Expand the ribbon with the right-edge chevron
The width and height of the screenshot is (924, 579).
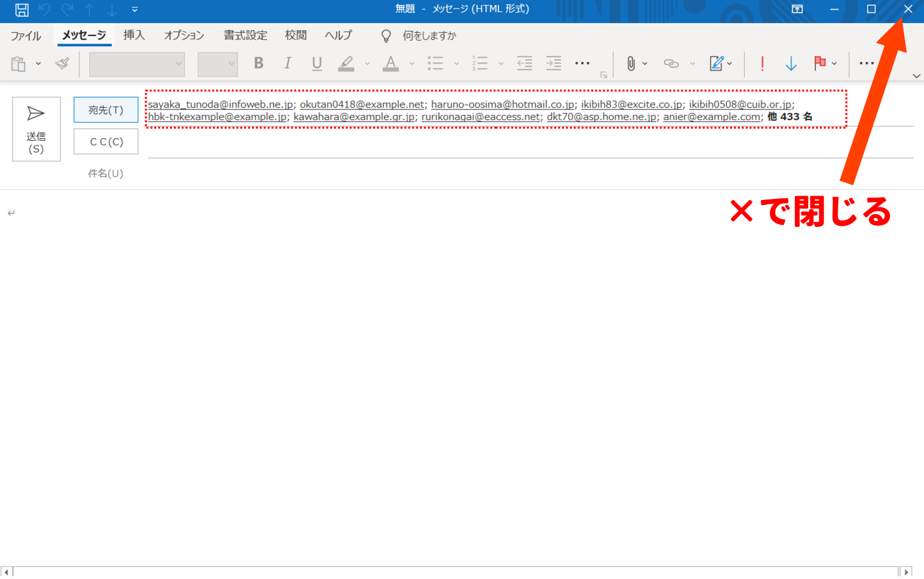pyautogui.click(x=916, y=76)
